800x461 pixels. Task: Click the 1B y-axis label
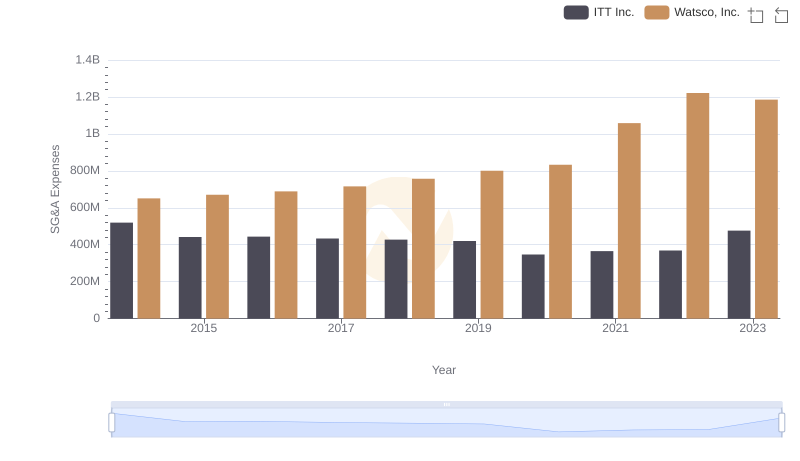pyautogui.click(x=92, y=134)
